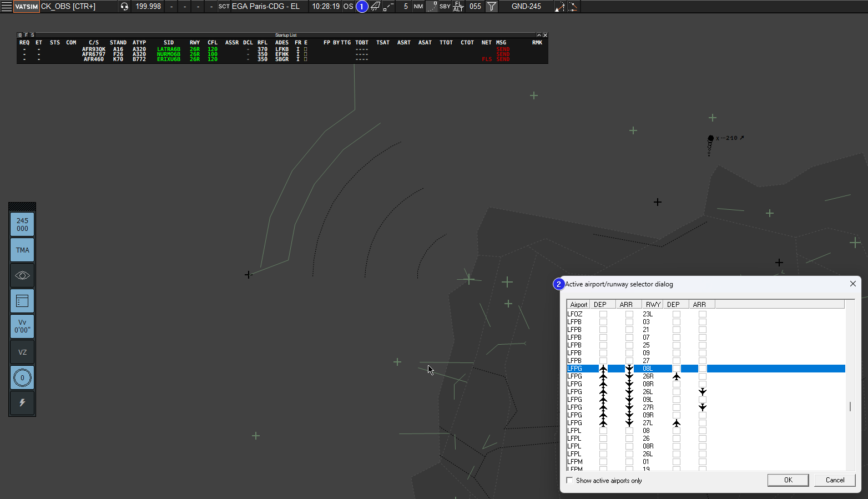Click the headset voice communication icon

point(124,7)
